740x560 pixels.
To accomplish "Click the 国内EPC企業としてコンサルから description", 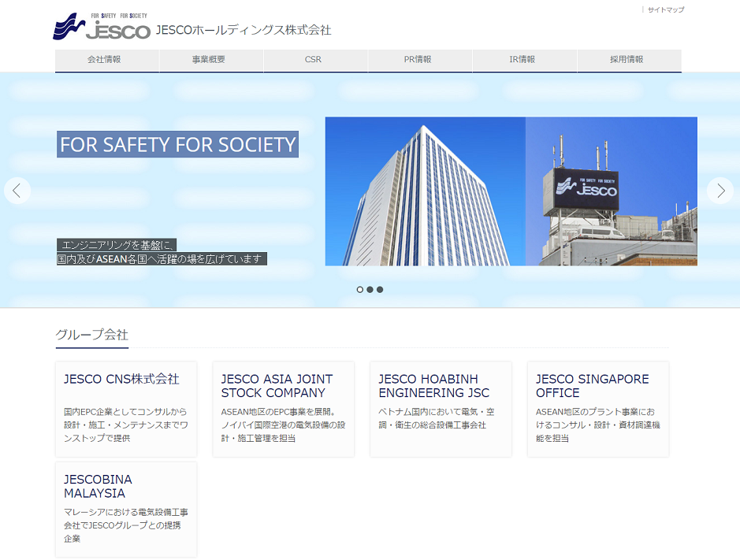I will 126,425.
